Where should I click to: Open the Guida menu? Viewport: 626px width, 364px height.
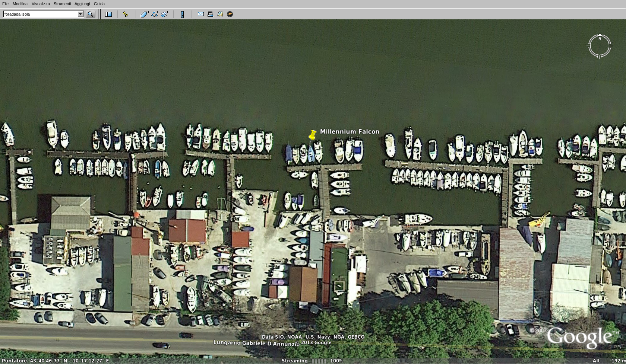99,4
